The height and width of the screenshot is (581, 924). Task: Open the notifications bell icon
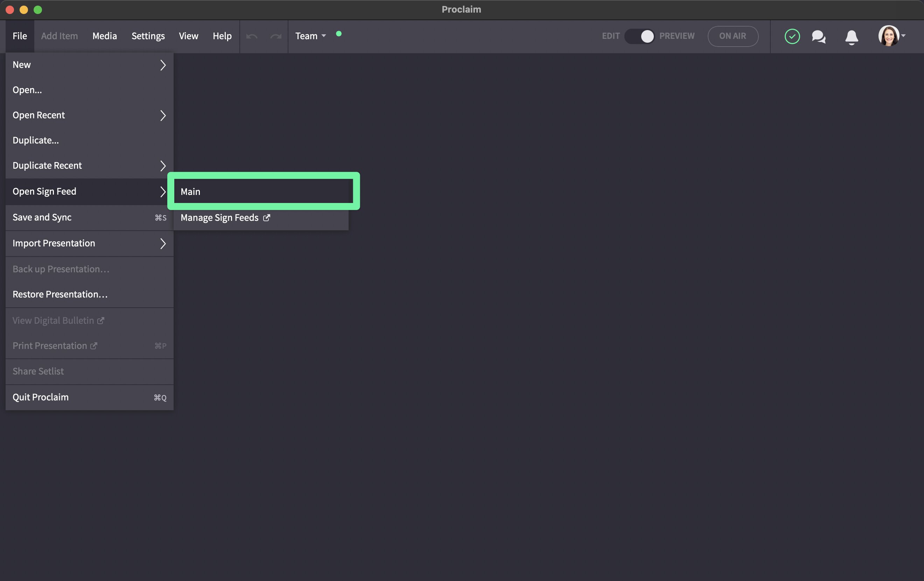[852, 37]
